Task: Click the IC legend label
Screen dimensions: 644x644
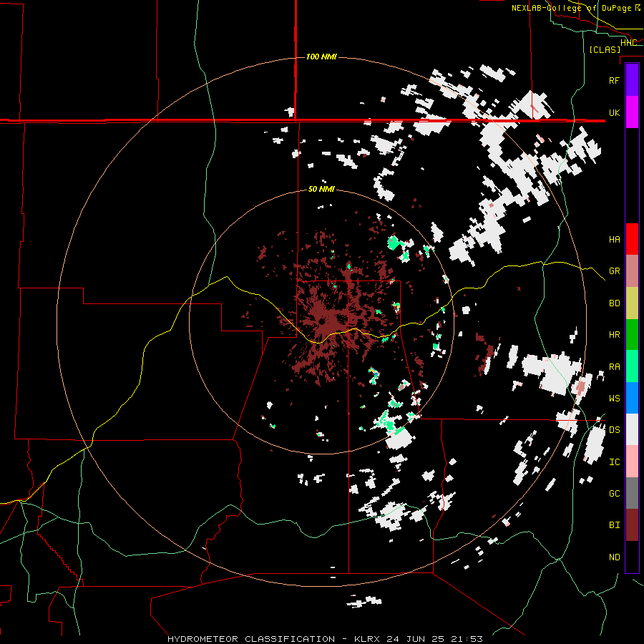Action: [614, 462]
